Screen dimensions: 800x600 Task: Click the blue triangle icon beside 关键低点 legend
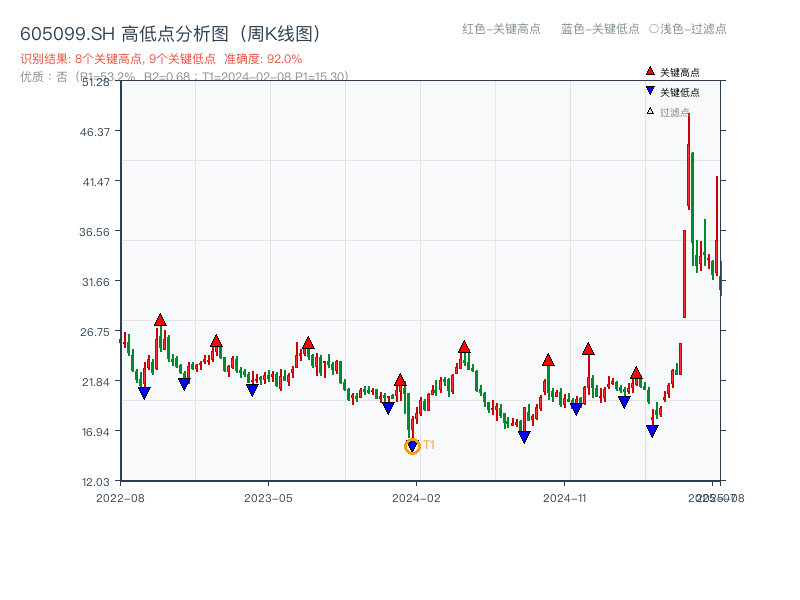point(650,91)
